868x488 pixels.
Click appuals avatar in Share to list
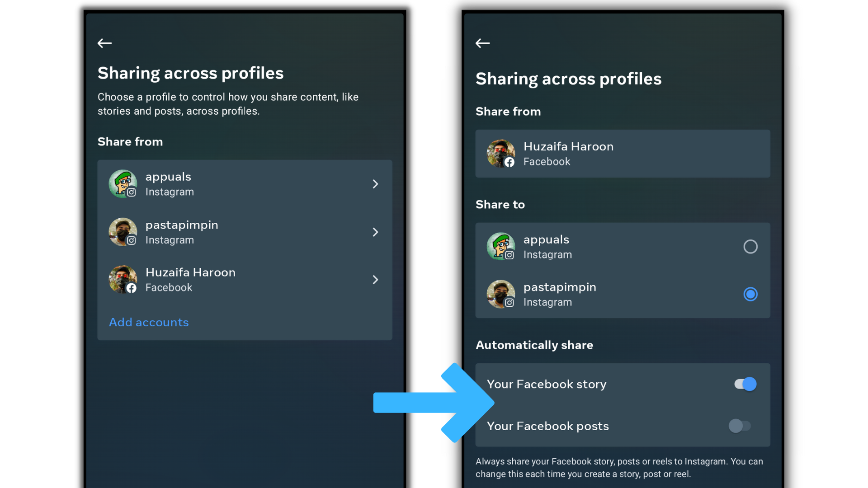point(500,247)
